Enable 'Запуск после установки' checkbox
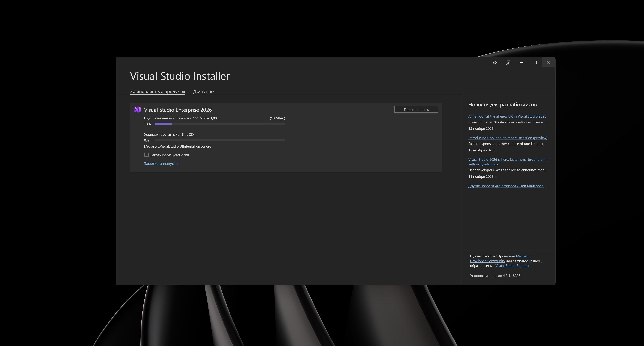This screenshot has width=644, height=346. tap(146, 155)
